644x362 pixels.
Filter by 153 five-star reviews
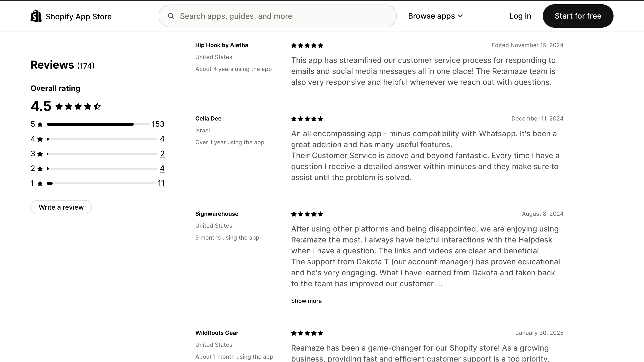click(x=158, y=124)
